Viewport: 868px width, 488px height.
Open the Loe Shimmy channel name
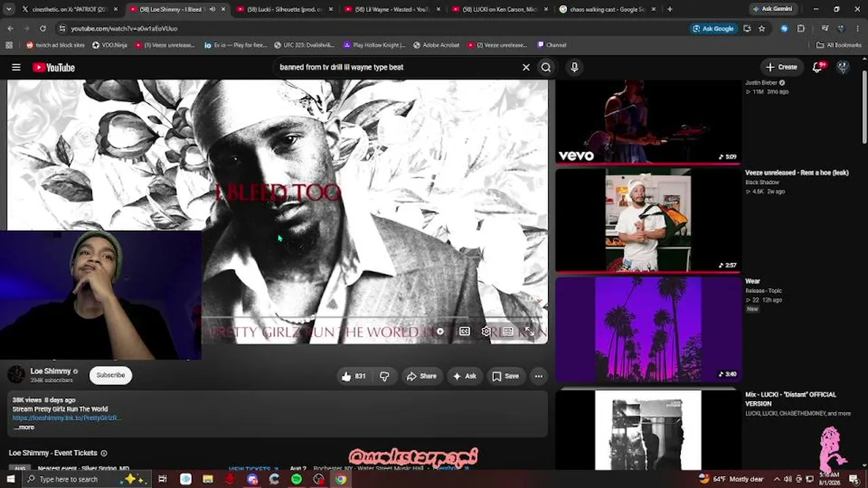(51, 371)
